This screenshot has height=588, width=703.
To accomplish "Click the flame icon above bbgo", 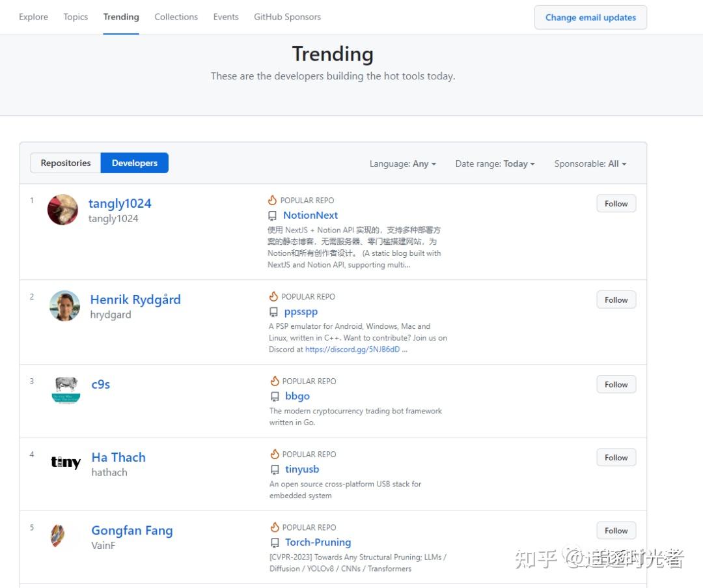I will coord(275,381).
